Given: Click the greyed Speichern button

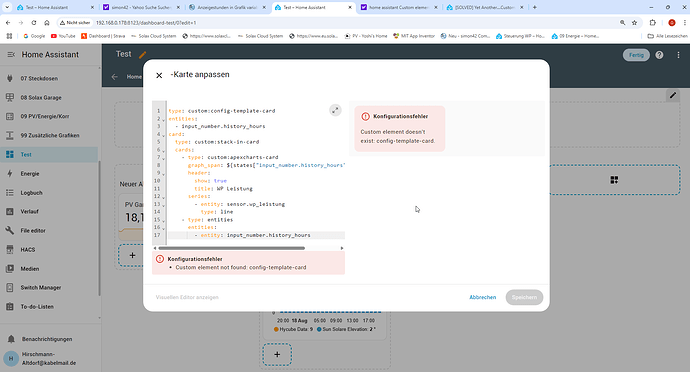Looking at the screenshot, I should (x=524, y=297).
